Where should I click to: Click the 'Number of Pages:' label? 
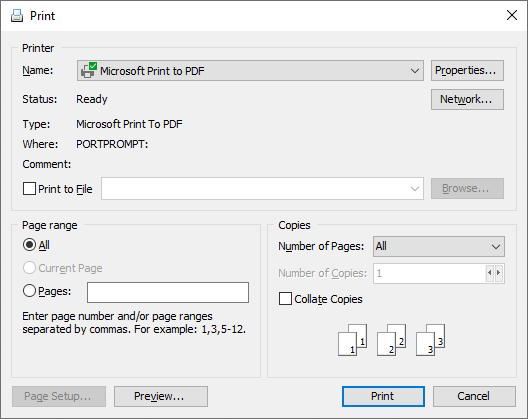[321, 246]
